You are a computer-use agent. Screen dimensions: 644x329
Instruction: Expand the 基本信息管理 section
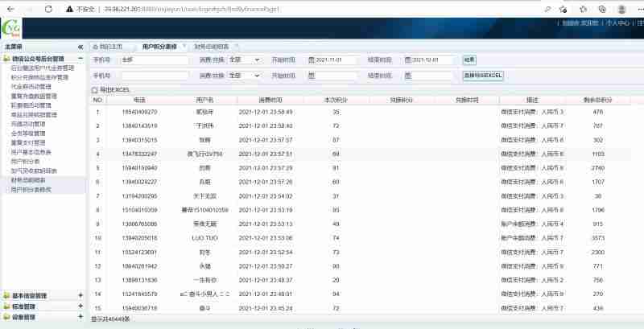[x=80, y=295]
